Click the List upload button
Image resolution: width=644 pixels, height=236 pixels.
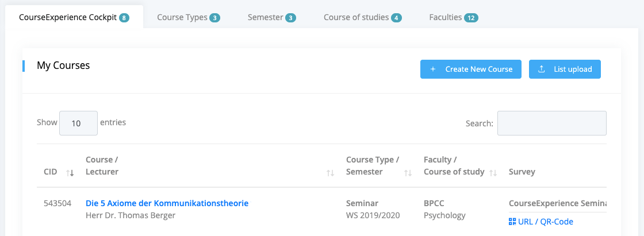point(565,69)
